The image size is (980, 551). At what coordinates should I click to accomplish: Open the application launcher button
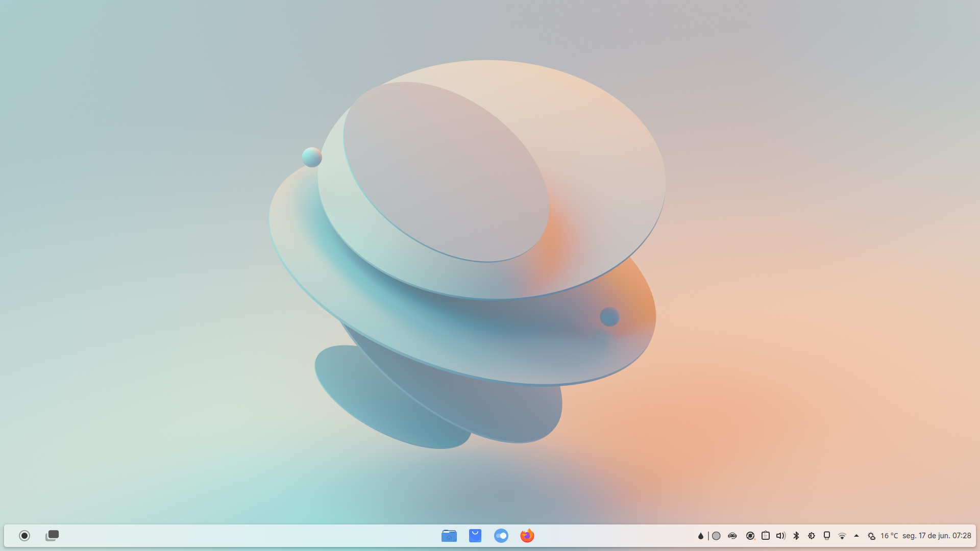point(24,536)
